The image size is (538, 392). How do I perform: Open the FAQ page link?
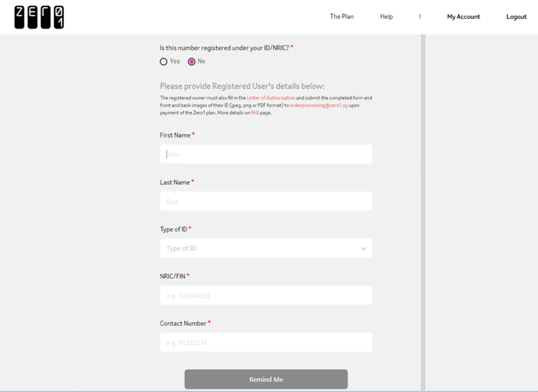(255, 113)
